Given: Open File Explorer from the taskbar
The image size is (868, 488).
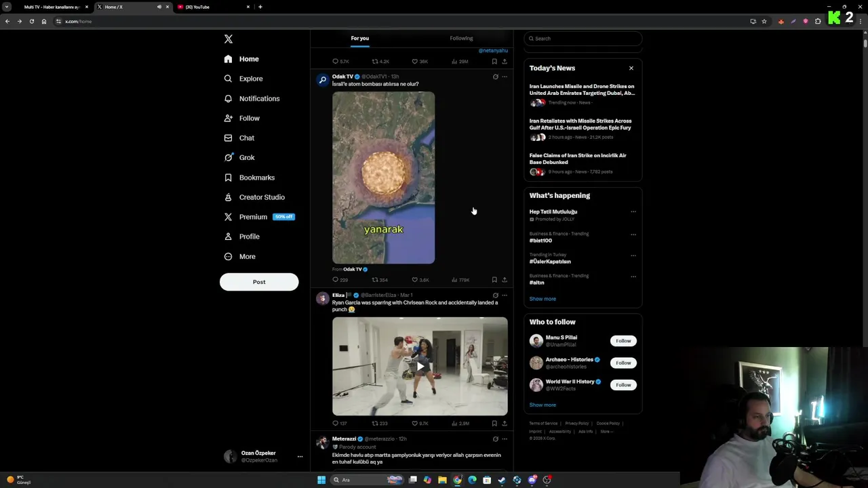Looking at the screenshot, I should pos(442,480).
